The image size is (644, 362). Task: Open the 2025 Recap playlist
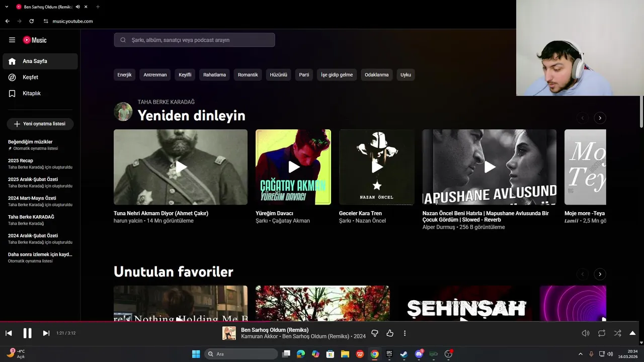point(40,163)
